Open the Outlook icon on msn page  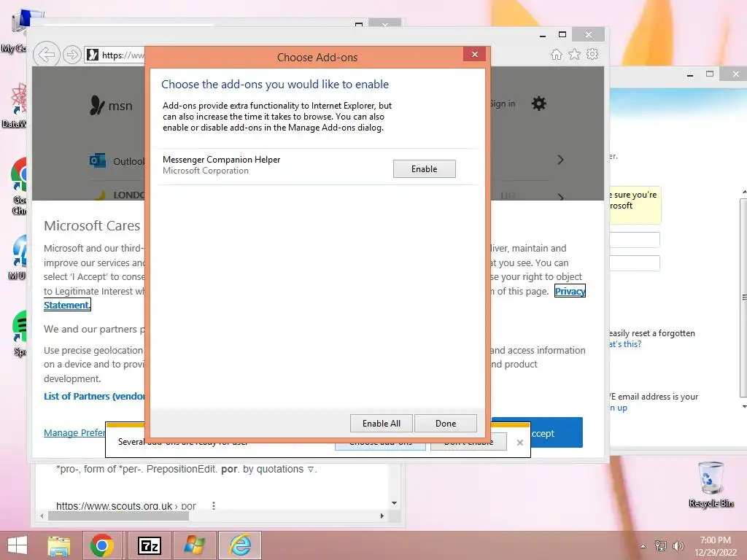click(98, 161)
